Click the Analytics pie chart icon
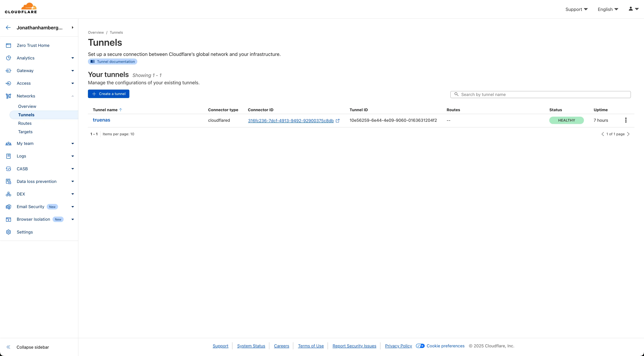The image size is (644, 356). click(x=8, y=58)
